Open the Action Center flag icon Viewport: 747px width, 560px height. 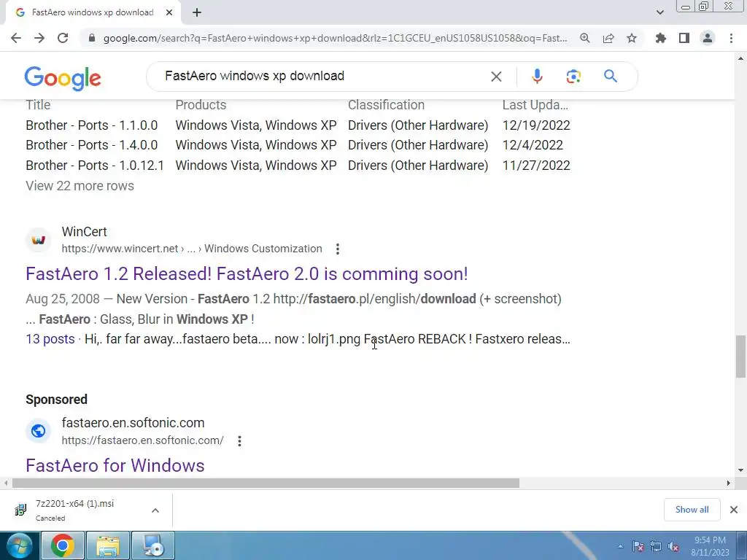tap(638, 546)
